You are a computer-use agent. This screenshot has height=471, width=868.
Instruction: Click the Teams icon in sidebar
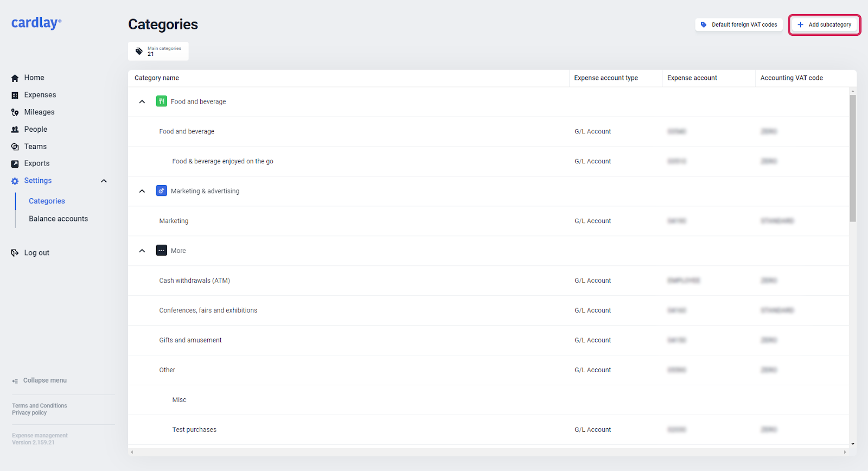pos(15,147)
